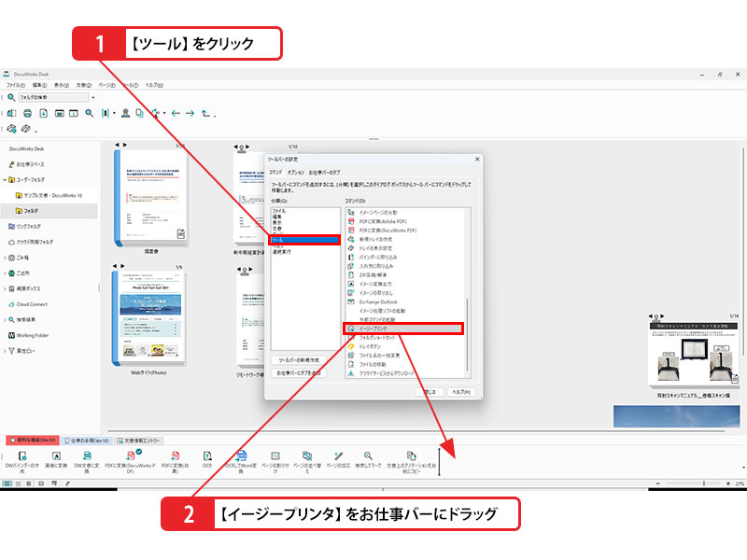Go forward with the right arrow icon
Viewport: 747px width, 560px height.
pos(190,113)
